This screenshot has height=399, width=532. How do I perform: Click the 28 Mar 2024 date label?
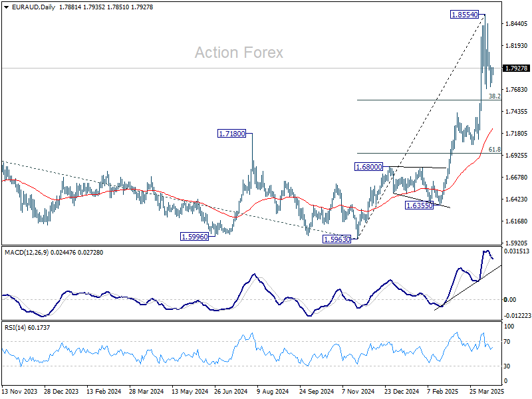pos(146,392)
